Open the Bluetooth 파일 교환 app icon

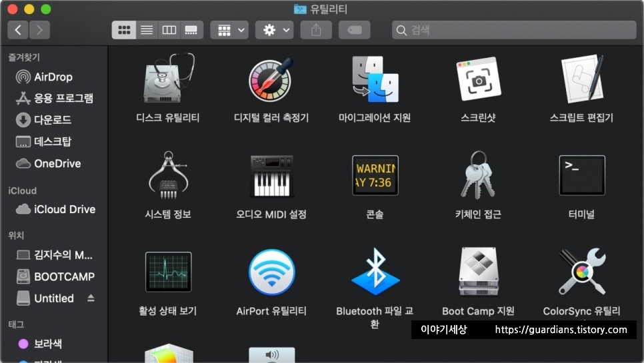375,272
